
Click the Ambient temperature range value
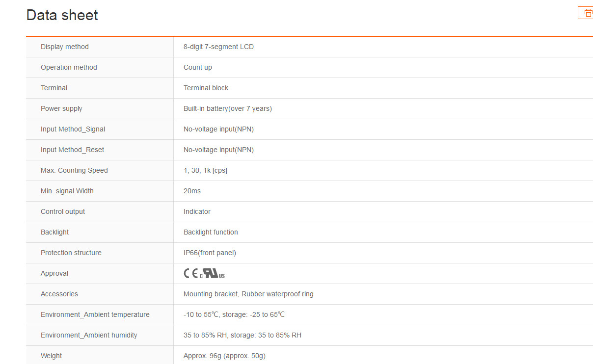pos(234,315)
